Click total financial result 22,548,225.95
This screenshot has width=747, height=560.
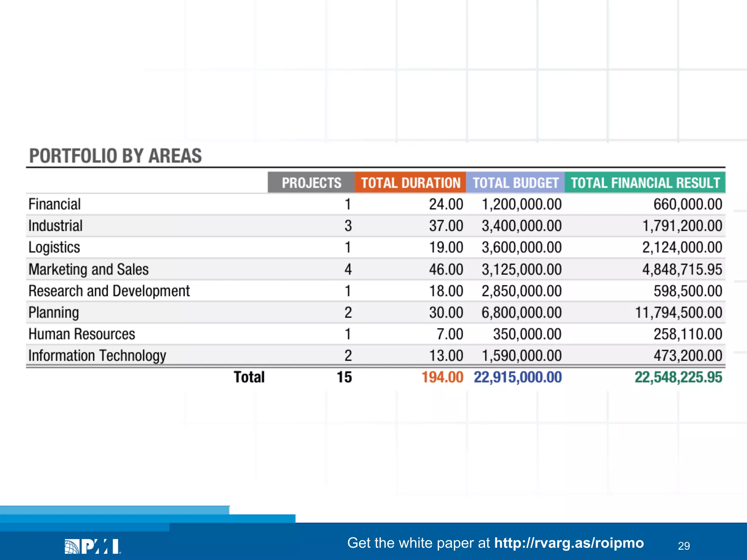point(678,377)
